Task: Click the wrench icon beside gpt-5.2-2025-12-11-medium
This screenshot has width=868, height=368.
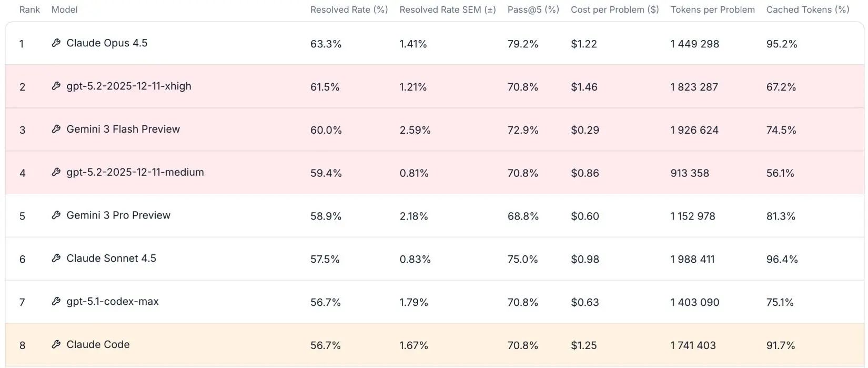Action: point(56,172)
